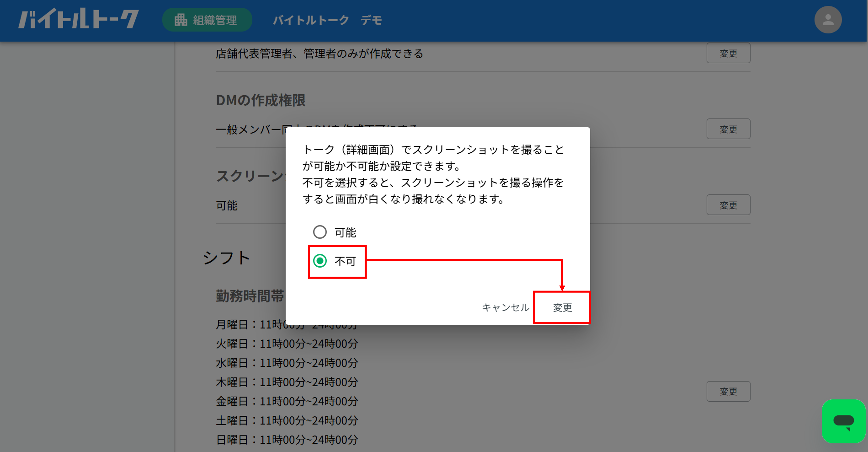
Task: Click the バイトルトーク デモ organization name
Action: 327,20
